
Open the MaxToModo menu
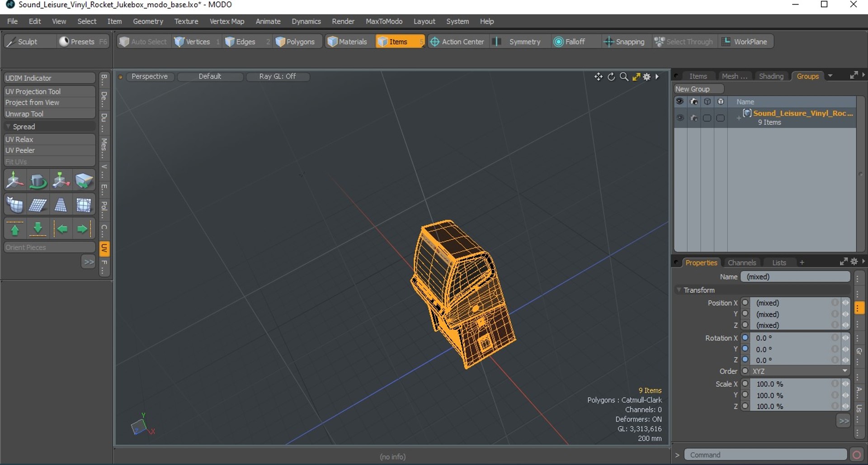tap(384, 21)
